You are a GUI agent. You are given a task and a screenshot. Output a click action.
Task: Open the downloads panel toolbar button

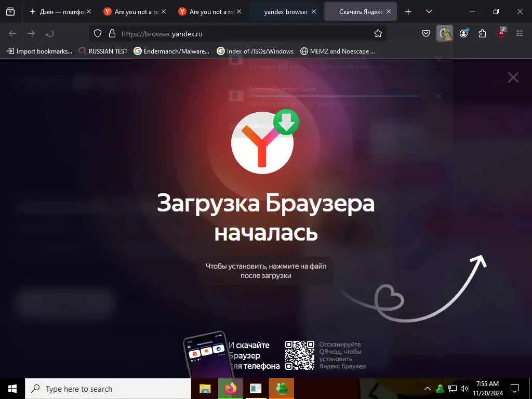(445, 33)
